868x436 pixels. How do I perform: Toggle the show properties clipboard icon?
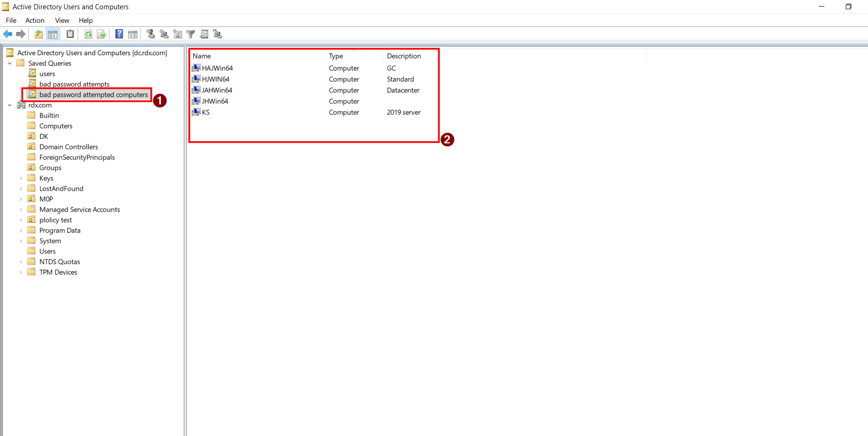(70, 34)
